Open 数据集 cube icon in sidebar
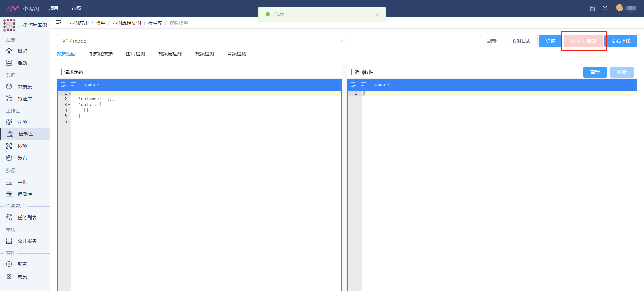The height and width of the screenshot is (291, 644). tap(9, 87)
